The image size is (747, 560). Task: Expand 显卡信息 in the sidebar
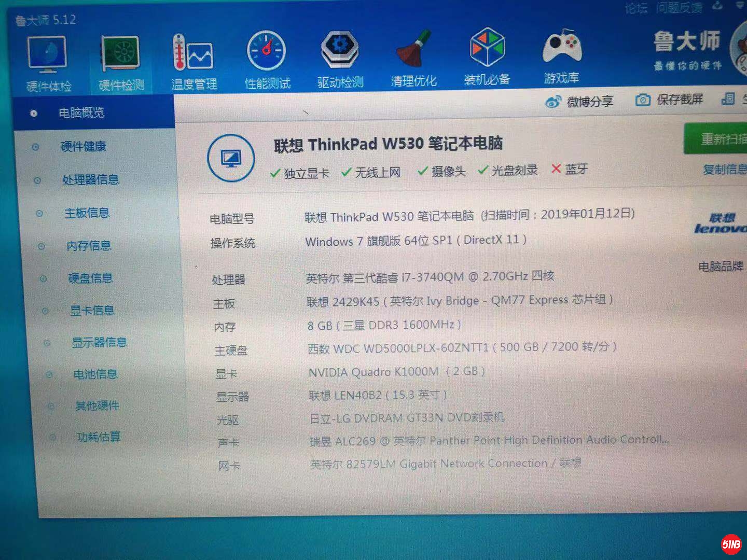[91, 310]
